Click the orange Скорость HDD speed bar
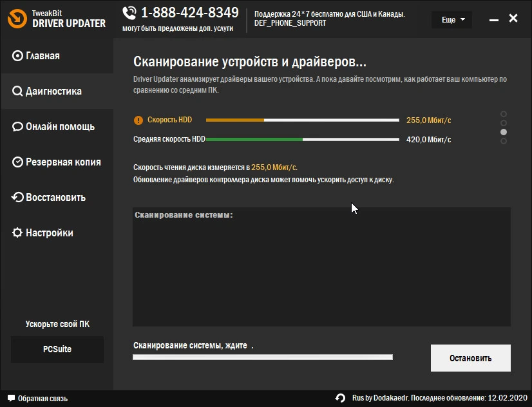 click(x=303, y=120)
